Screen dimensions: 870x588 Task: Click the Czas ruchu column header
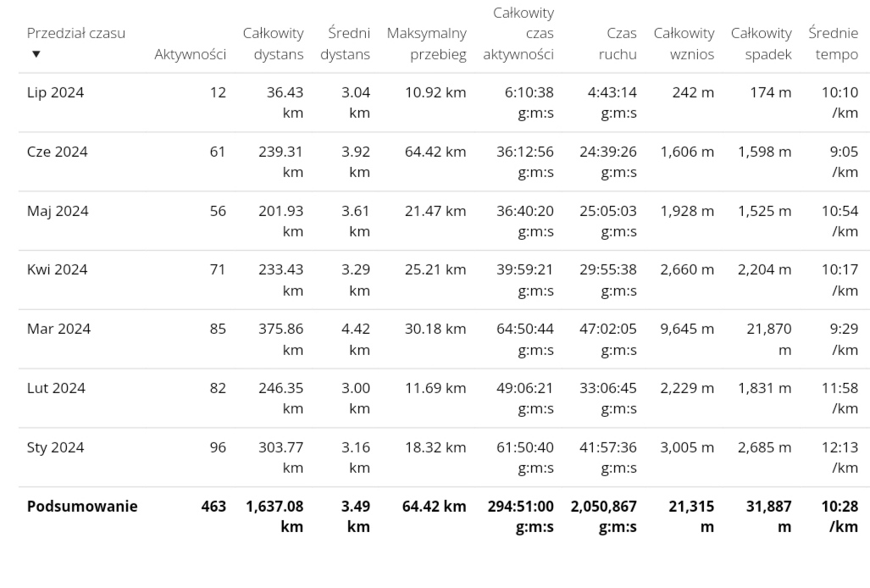(611, 44)
